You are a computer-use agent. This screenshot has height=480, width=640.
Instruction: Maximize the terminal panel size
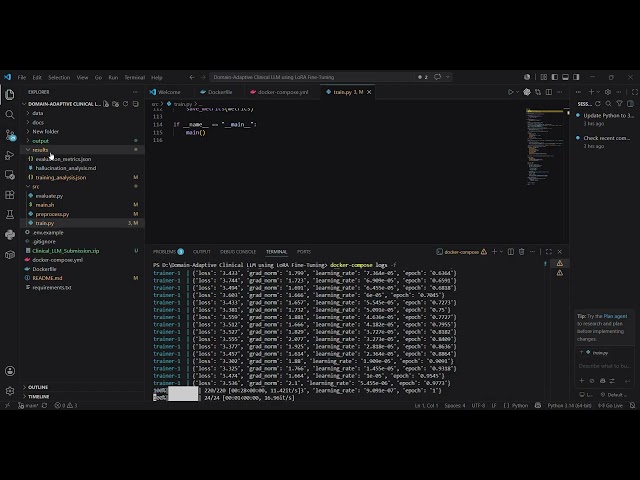[x=549, y=252]
